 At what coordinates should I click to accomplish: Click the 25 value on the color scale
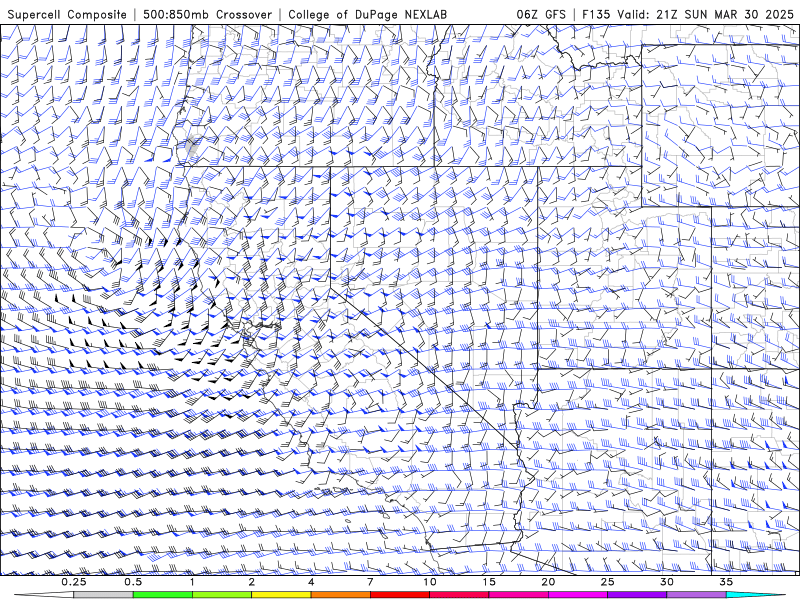click(x=607, y=582)
